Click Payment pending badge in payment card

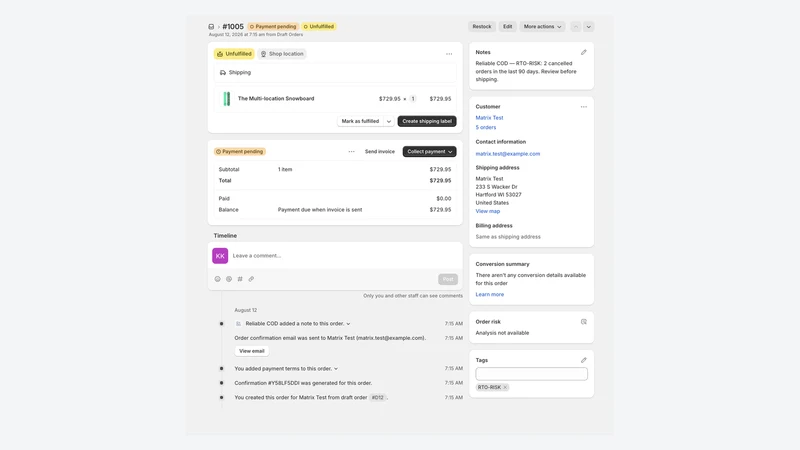point(239,152)
